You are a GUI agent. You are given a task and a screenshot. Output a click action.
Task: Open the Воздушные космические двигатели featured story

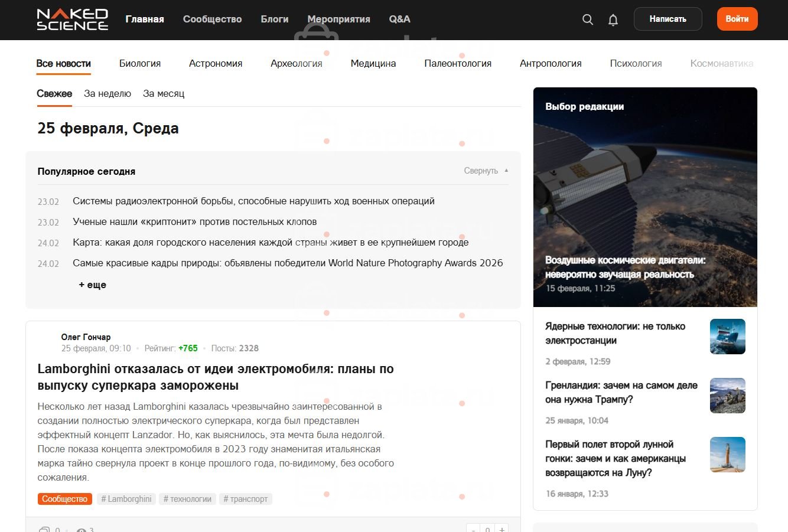(x=625, y=267)
